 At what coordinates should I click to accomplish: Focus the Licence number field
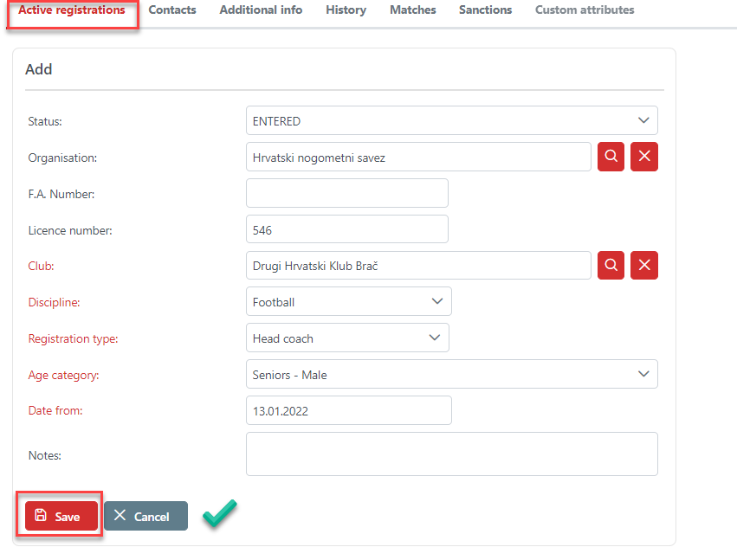[x=346, y=229]
